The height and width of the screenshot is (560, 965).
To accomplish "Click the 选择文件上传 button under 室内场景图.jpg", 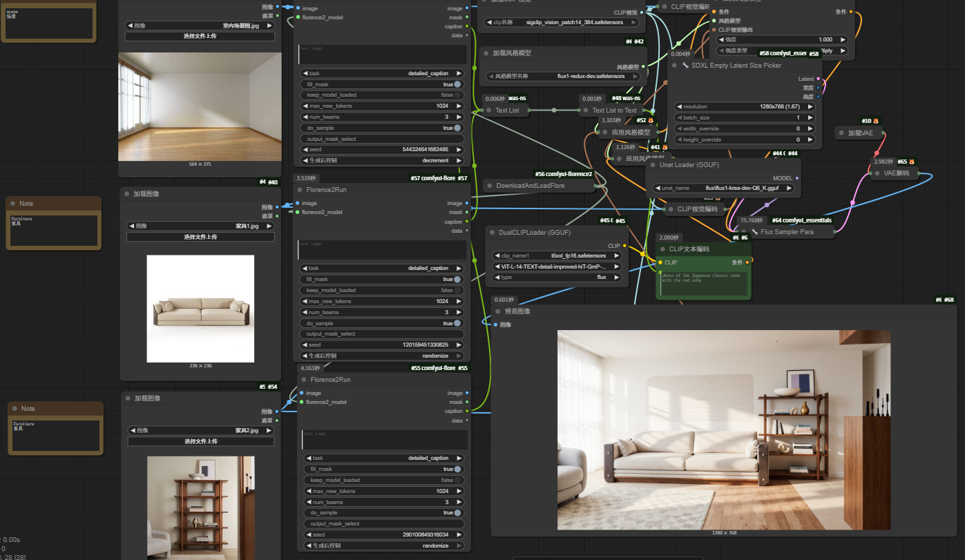I will click(x=200, y=37).
